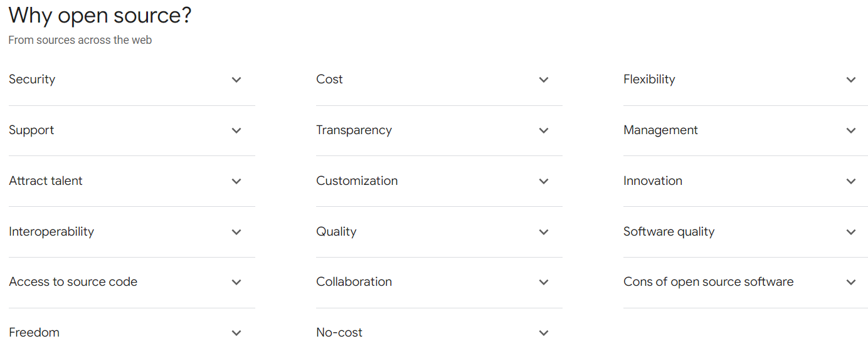Expand Cons of open source software chevron
This screenshot has width=868, height=351.
coord(851,282)
